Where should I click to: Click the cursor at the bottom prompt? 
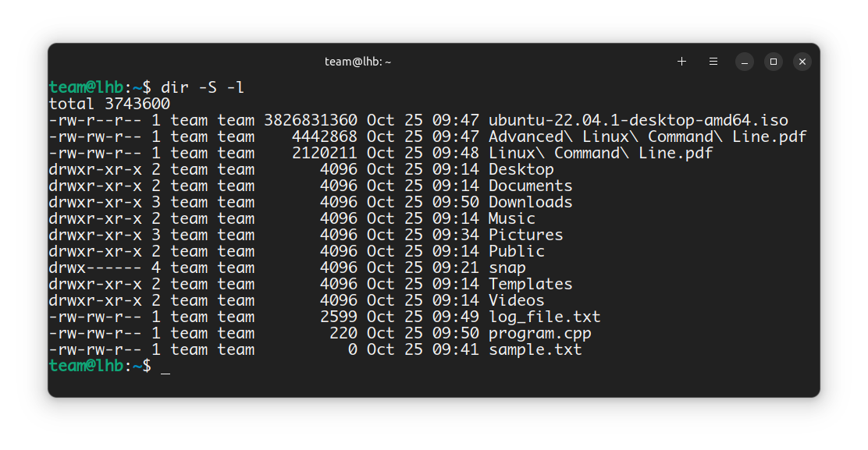pyautogui.click(x=165, y=367)
